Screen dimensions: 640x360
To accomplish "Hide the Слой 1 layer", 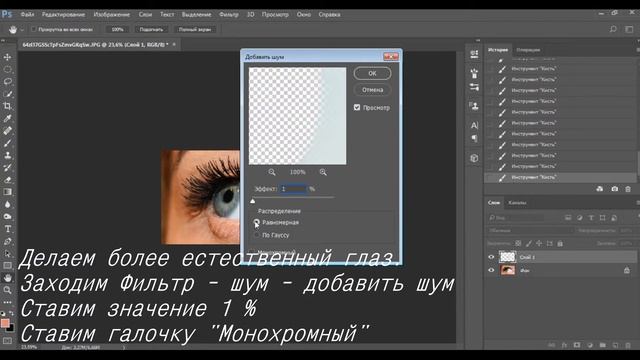I will click(x=491, y=257).
